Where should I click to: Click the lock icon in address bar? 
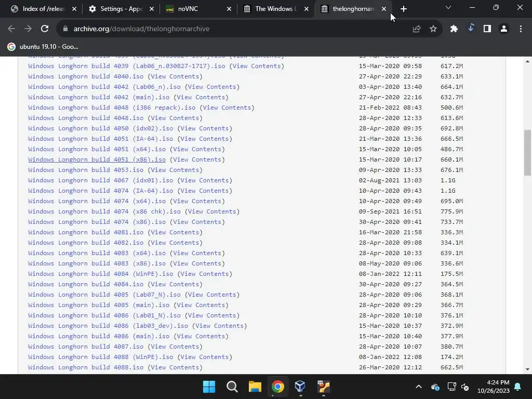pyautogui.click(x=65, y=29)
